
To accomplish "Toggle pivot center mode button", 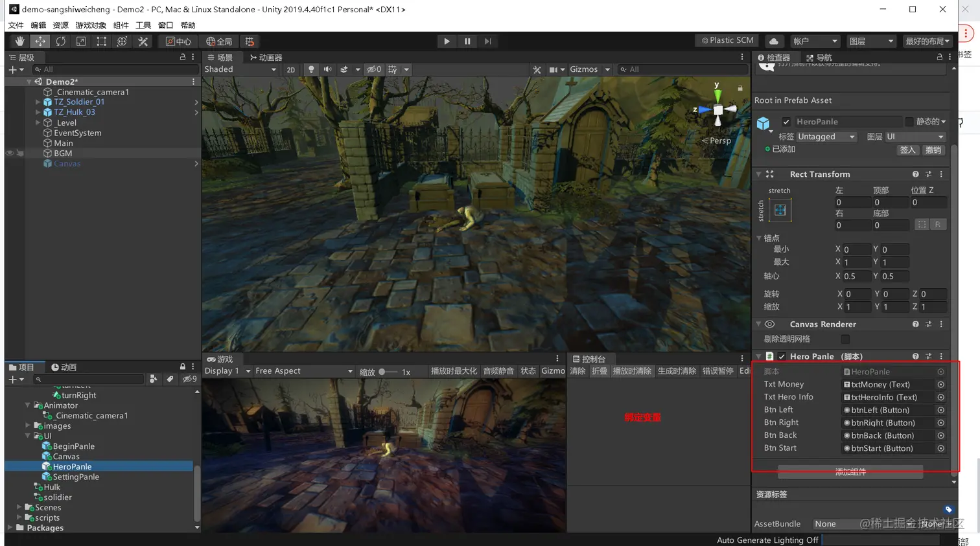I will click(178, 41).
